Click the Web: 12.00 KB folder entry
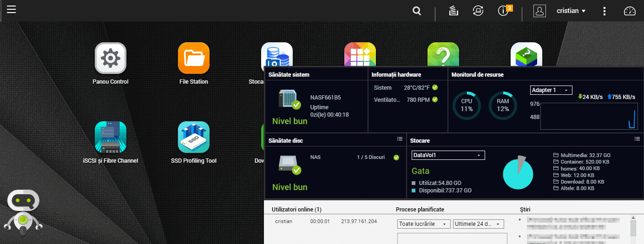 (x=574, y=175)
